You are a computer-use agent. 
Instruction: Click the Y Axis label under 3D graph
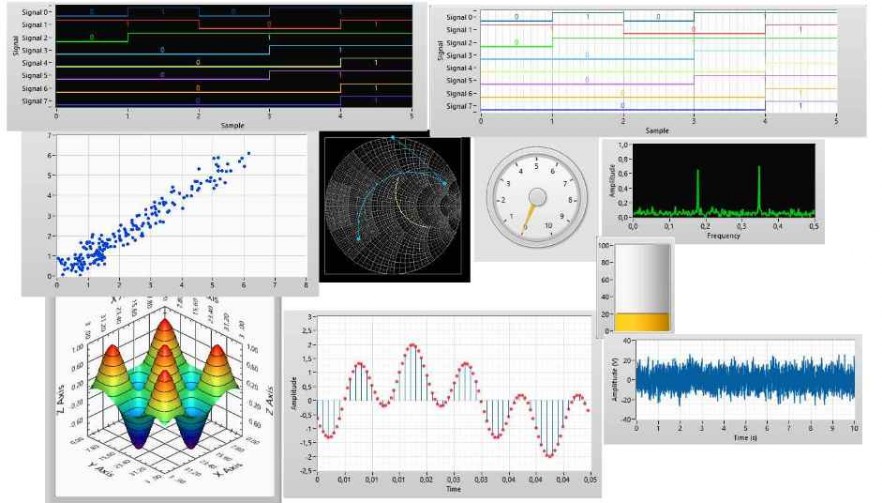click(102, 470)
